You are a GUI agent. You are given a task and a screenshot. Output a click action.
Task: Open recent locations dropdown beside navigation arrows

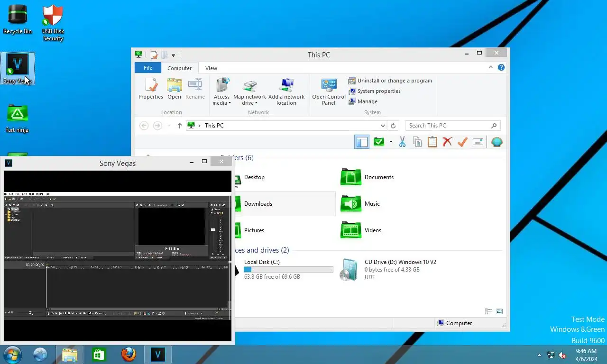coord(169,126)
